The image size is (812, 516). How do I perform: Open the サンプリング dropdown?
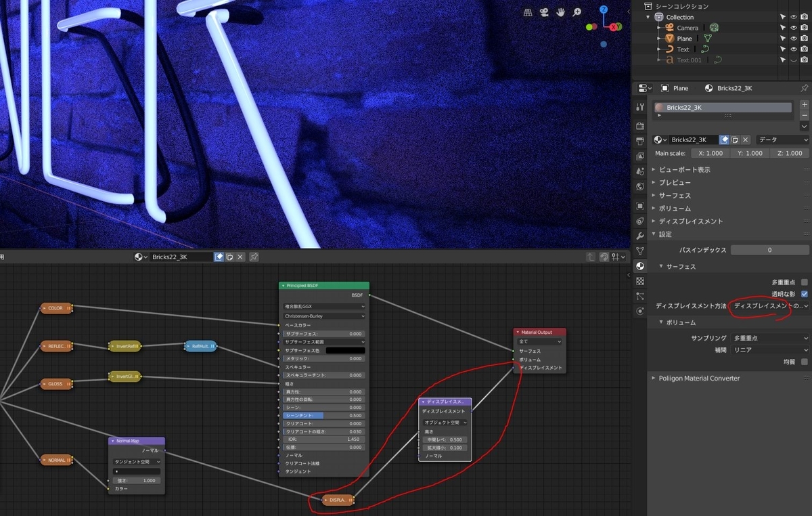(770, 338)
